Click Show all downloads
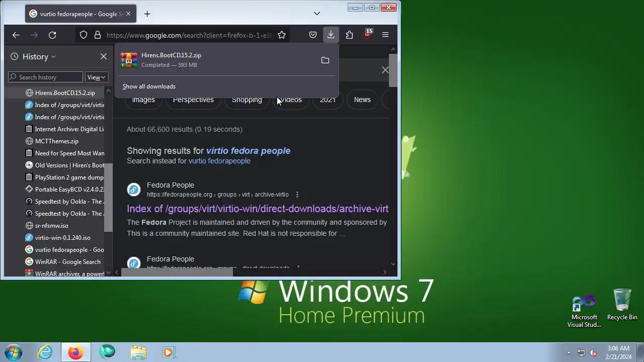This screenshot has width=644, height=362. (149, 86)
